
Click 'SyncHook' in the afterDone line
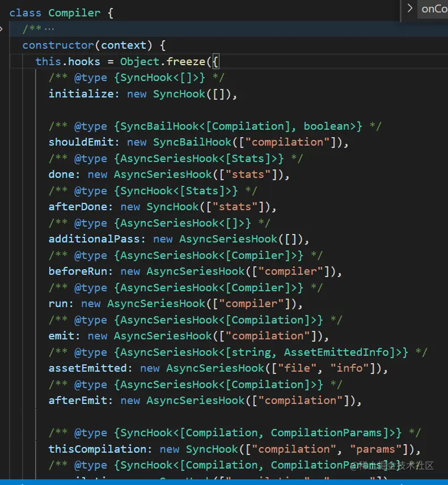(172, 207)
